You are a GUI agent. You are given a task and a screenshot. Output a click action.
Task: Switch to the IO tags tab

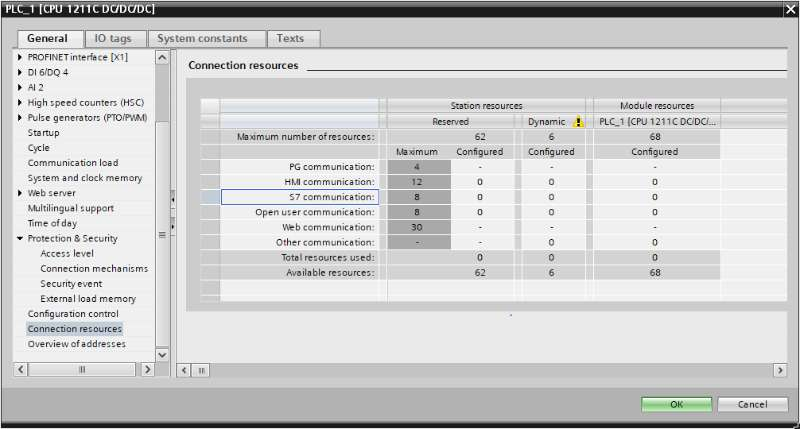coord(113,38)
